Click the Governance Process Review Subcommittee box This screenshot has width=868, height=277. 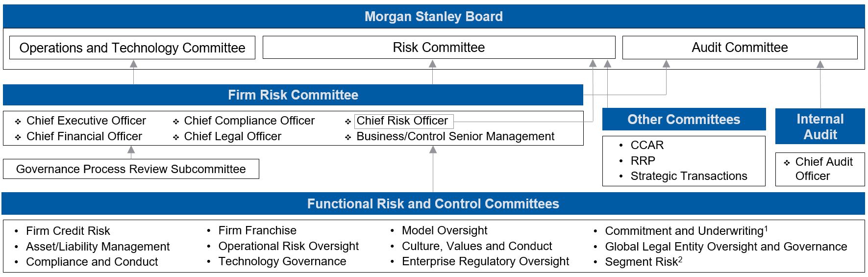pyautogui.click(x=131, y=169)
